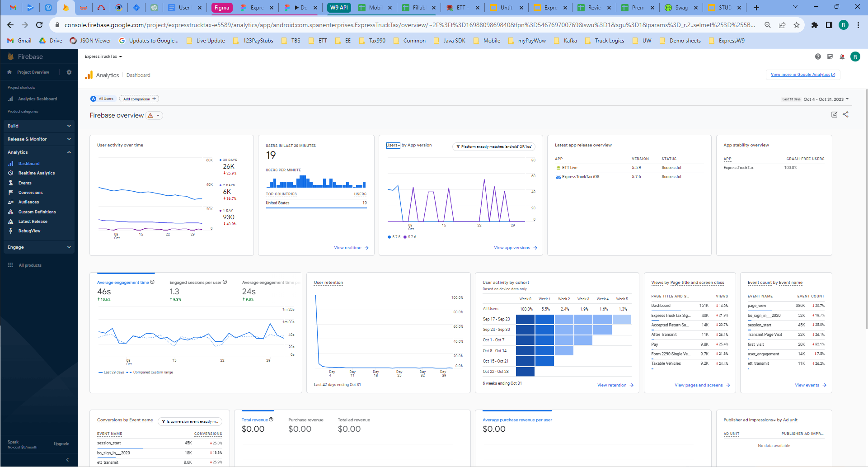
Task: Open Firebase notifications bell icon
Action: tap(842, 57)
